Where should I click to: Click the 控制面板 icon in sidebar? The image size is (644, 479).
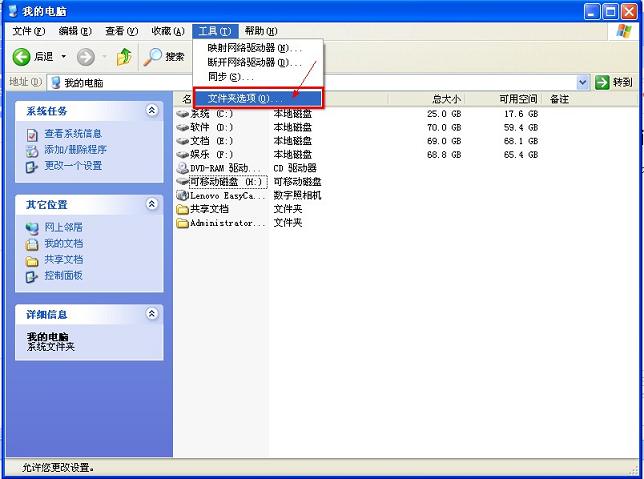click(x=32, y=276)
